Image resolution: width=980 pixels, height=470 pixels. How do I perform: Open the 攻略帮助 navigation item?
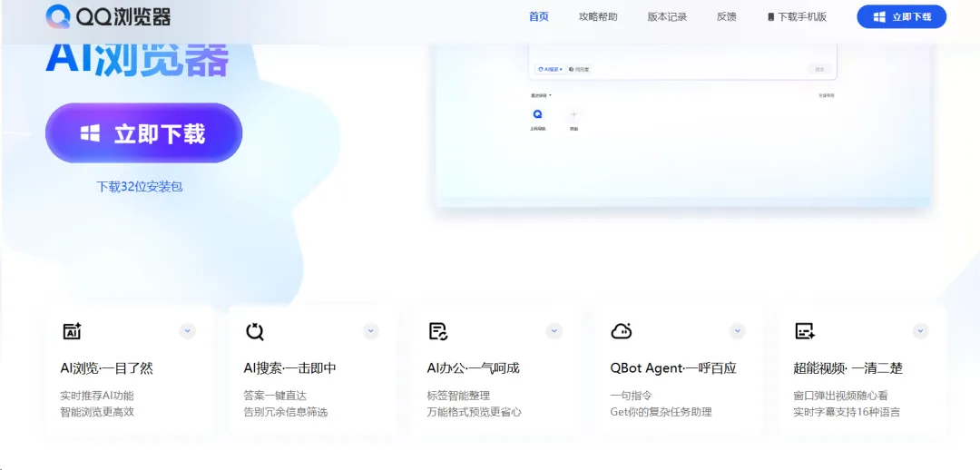[x=598, y=17]
